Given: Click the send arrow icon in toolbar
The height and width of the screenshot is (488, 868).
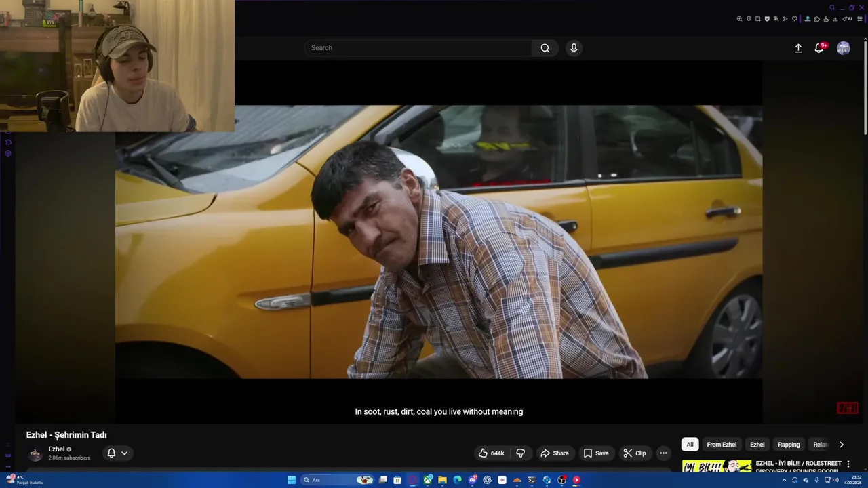Looking at the screenshot, I should (x=785, y=19).
